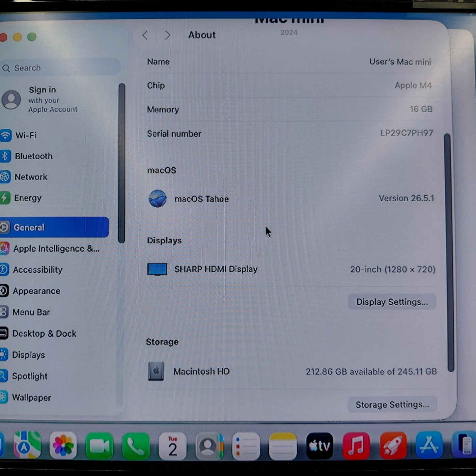Click the sidebar vertical scrollbar

[122, 163]
